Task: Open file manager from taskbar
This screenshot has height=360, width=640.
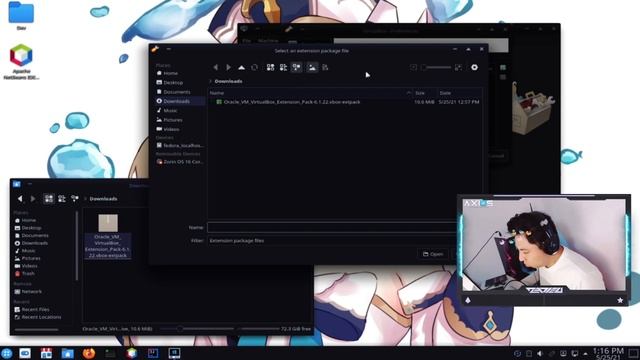Action: click(67, 353)
